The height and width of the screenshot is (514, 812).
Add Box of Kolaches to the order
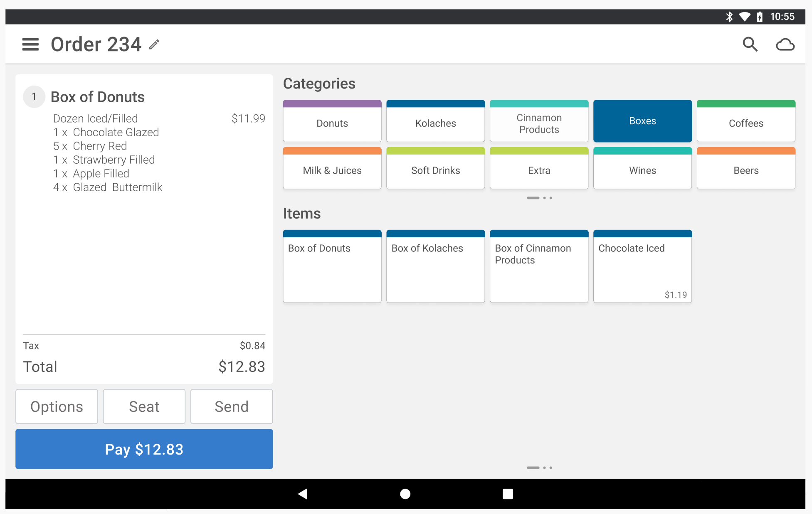tap(435, 266)
